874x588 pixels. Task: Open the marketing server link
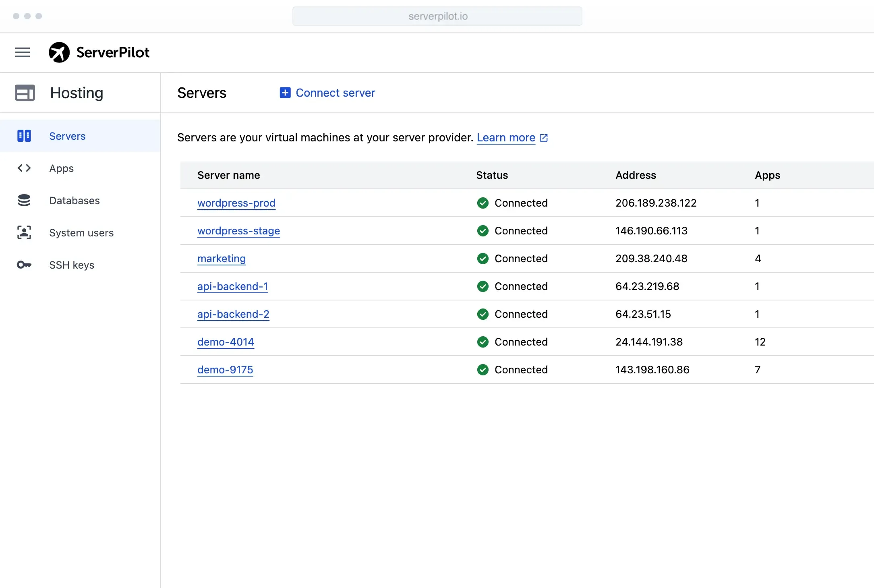[x=222, y=259]
